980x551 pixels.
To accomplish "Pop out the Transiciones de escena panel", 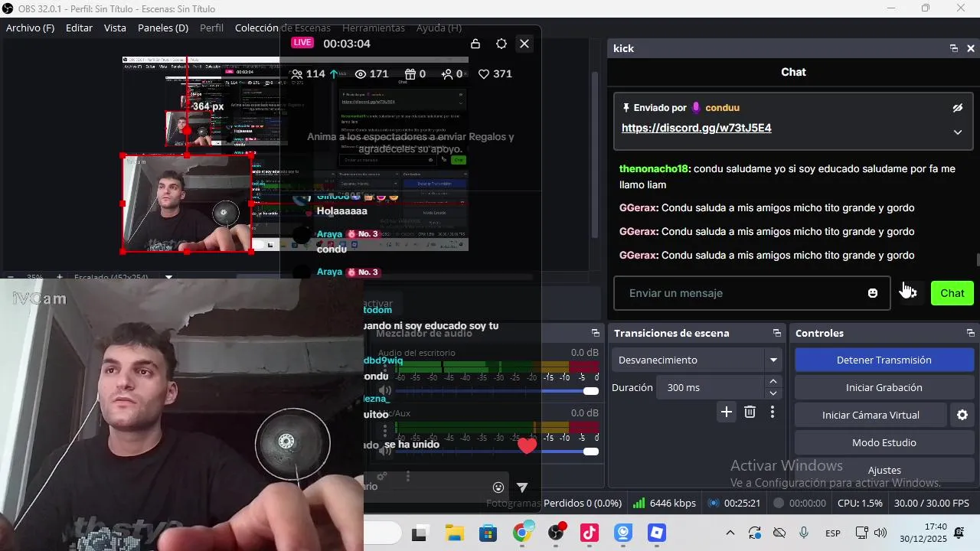I will [x=776, y=333].
